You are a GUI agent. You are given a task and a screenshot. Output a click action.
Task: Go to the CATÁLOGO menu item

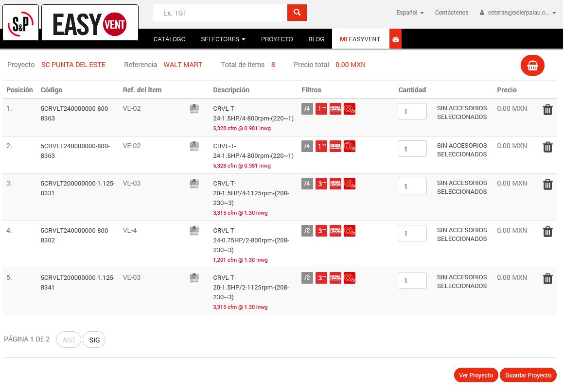coord(169,39)
